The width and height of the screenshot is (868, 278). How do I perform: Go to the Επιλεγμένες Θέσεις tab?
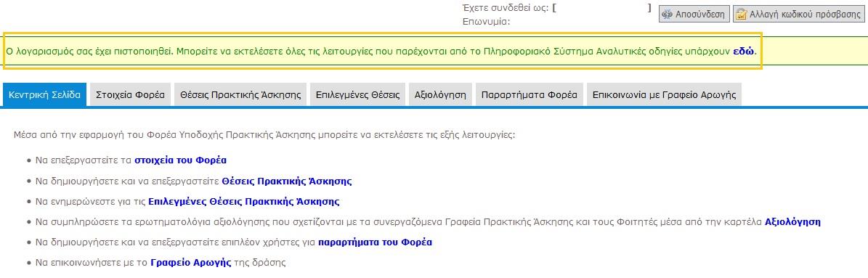click(357, 94)
